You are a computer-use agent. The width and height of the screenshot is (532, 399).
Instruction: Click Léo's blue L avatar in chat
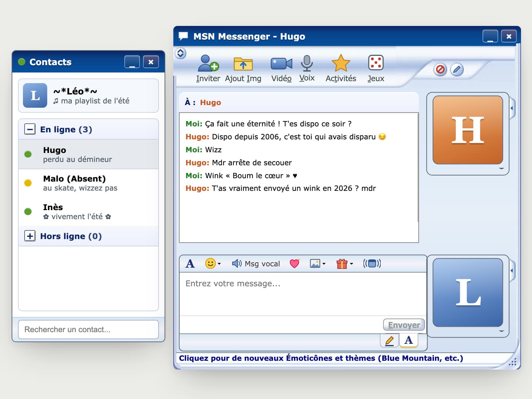click(468, 293)
